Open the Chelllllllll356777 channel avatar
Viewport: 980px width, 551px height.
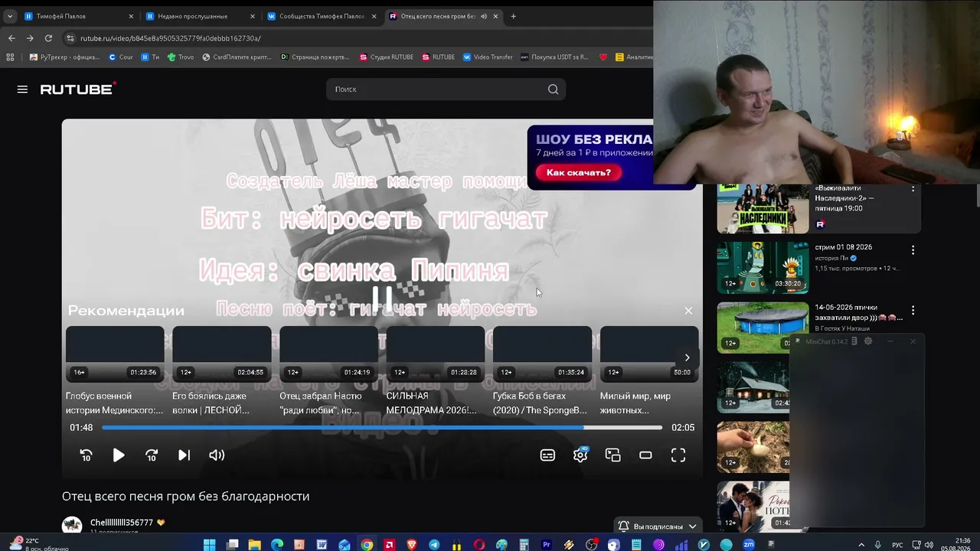[x=72, y=525]
